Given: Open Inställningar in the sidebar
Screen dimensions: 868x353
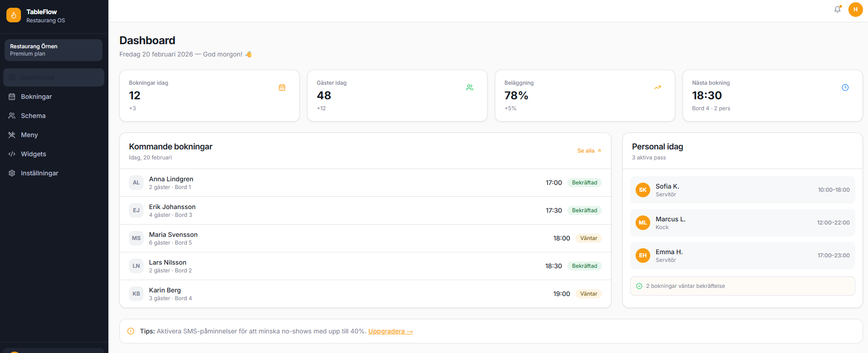Looking at the screenshot, I should 54,173.
